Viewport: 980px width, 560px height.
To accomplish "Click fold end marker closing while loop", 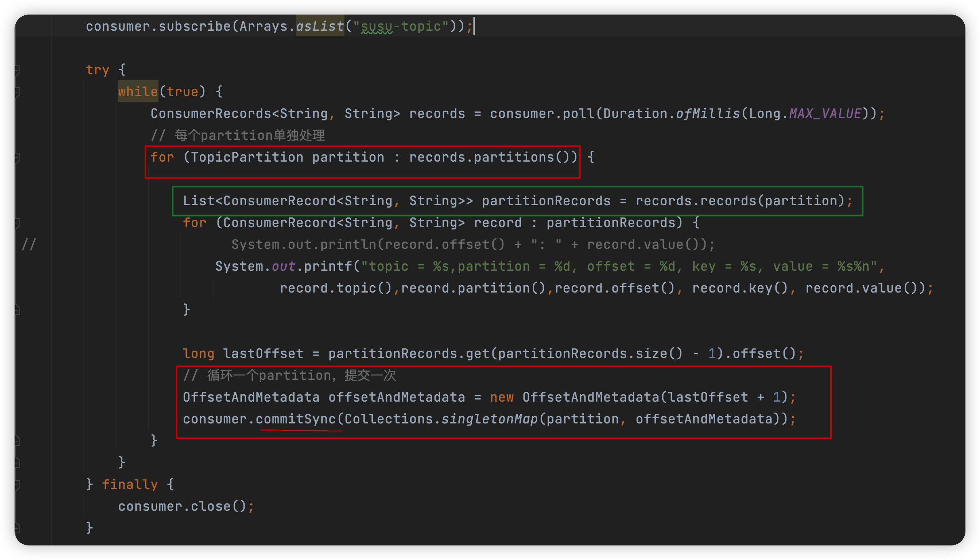I will click(x=17, y=463).
